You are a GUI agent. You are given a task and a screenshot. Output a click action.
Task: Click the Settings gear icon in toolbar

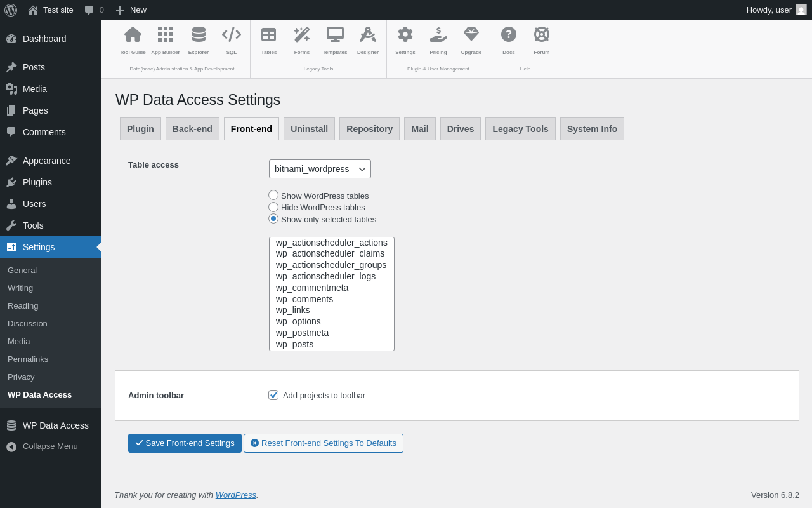point(405,34)
